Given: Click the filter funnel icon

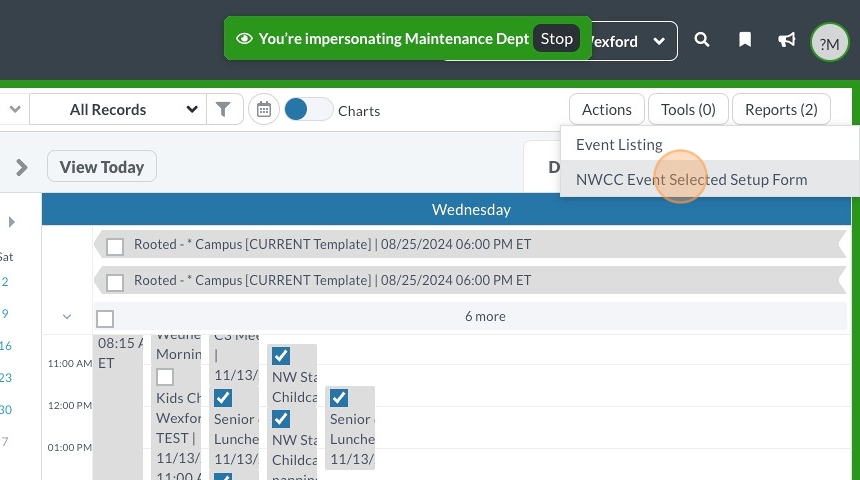Looking at the screenshot, I should [x=224, y=110].
